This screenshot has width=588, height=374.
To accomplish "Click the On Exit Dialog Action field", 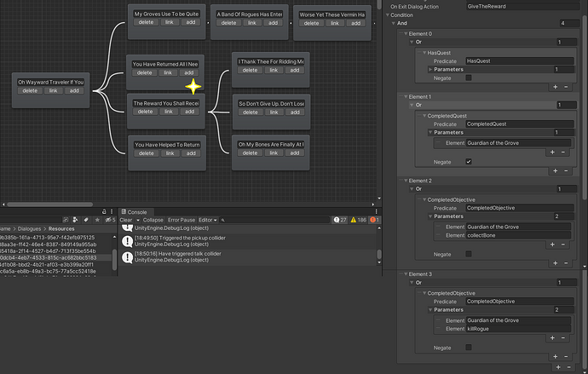I will pos(522,6).
